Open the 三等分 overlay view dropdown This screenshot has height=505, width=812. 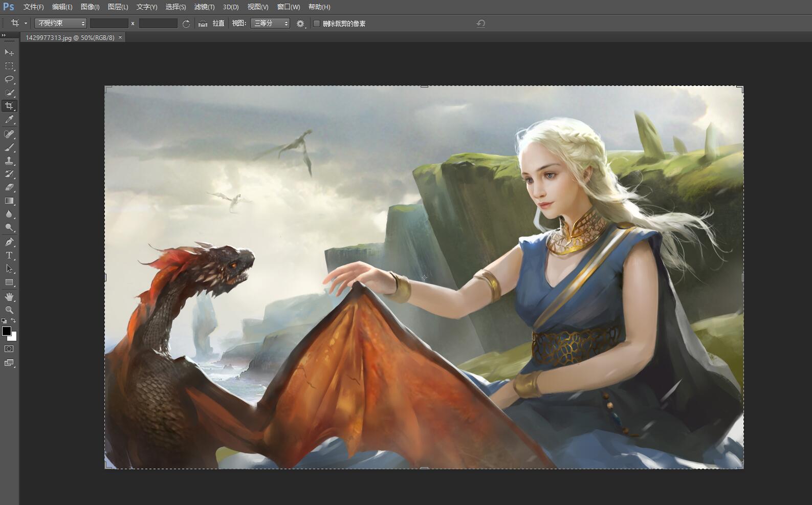point(270,24)
